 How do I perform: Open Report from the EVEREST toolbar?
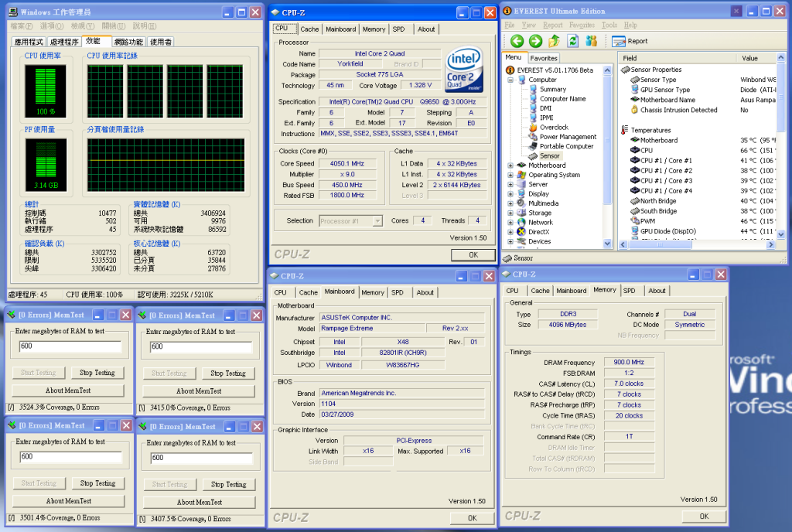pyautogui.click(x=630, y=42)
